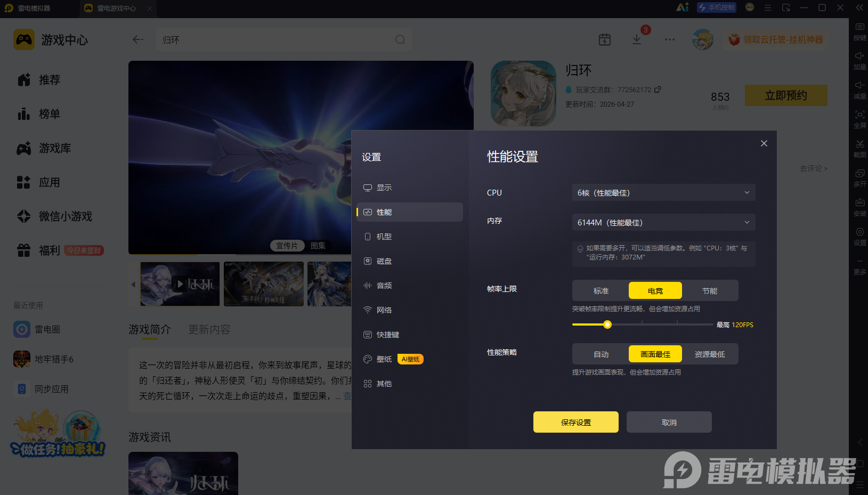Image resolution: width=868 pixels, height=495 pixels.
Task: Click 领取云托管-挂机神器 promo button
Action: point(776,39)
